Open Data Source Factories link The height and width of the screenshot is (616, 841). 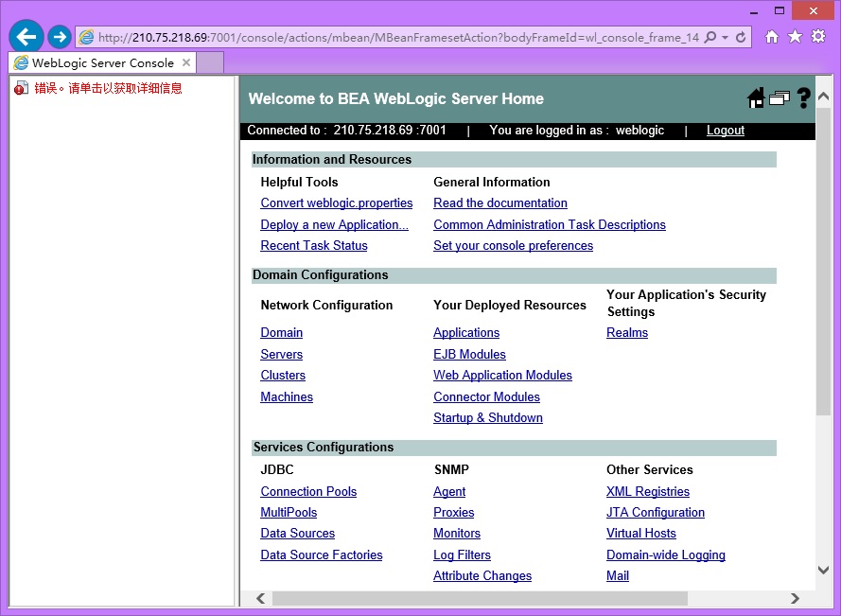[322, 554]
